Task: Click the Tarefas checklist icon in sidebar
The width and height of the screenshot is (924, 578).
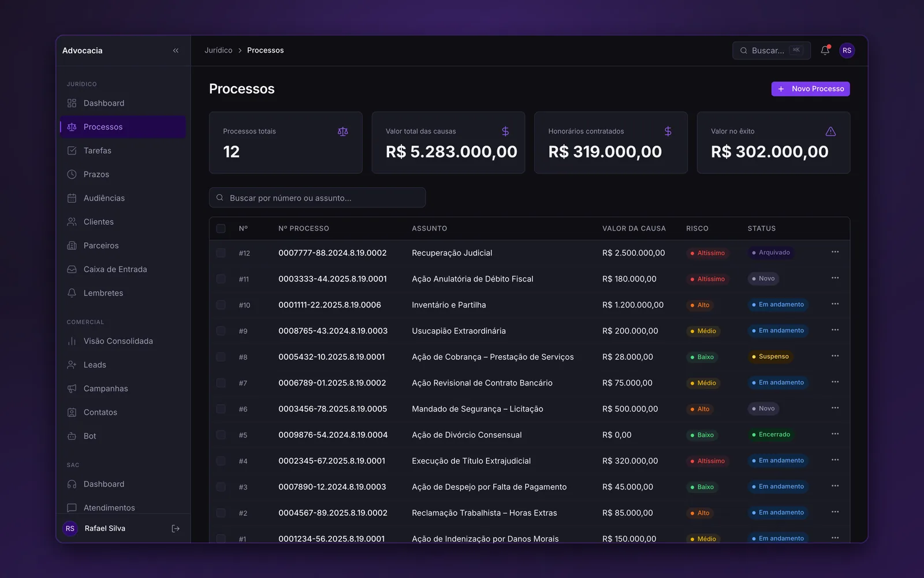Action: coord(72,150)
